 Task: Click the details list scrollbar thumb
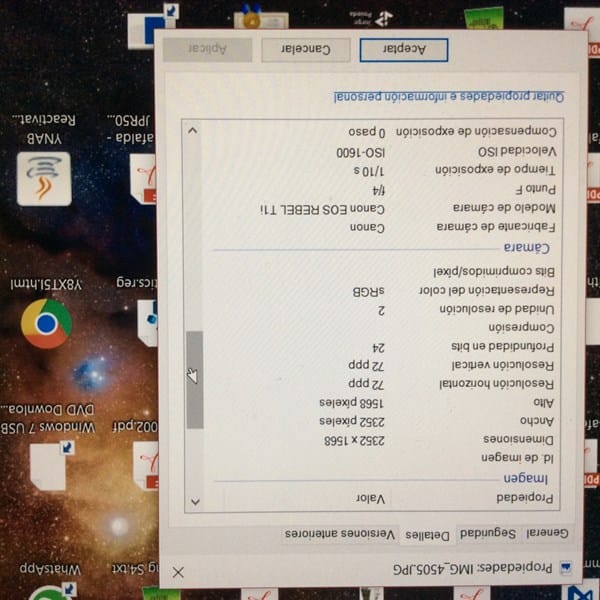[x=194, y=379]
